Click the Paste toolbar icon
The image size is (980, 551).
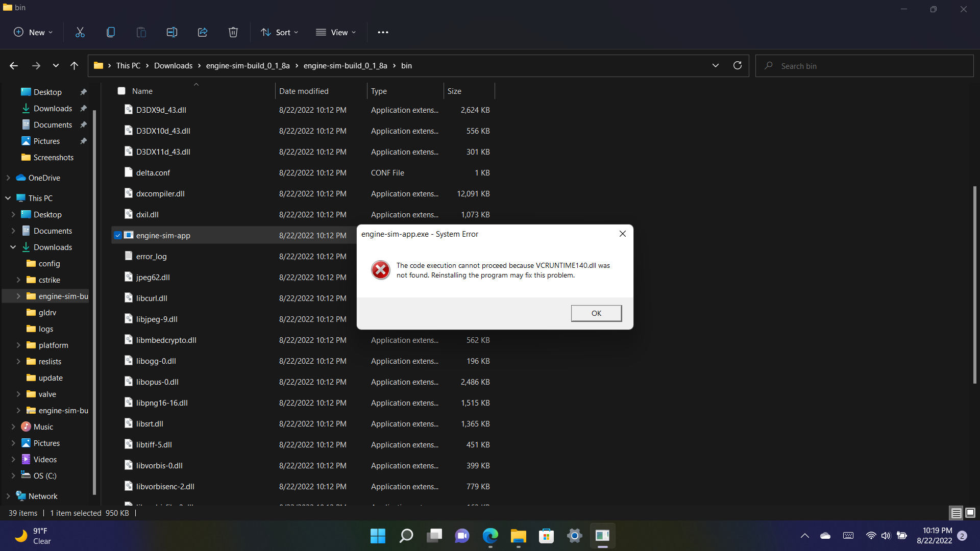tap(141, 32)
